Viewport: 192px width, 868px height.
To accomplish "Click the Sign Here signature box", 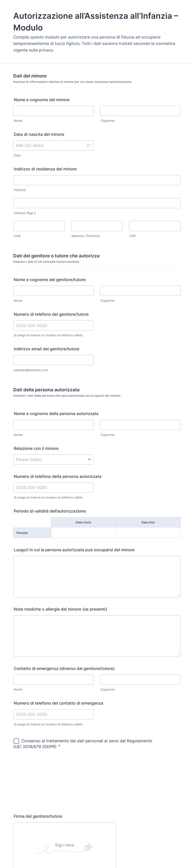I will (x=64, y=846).
